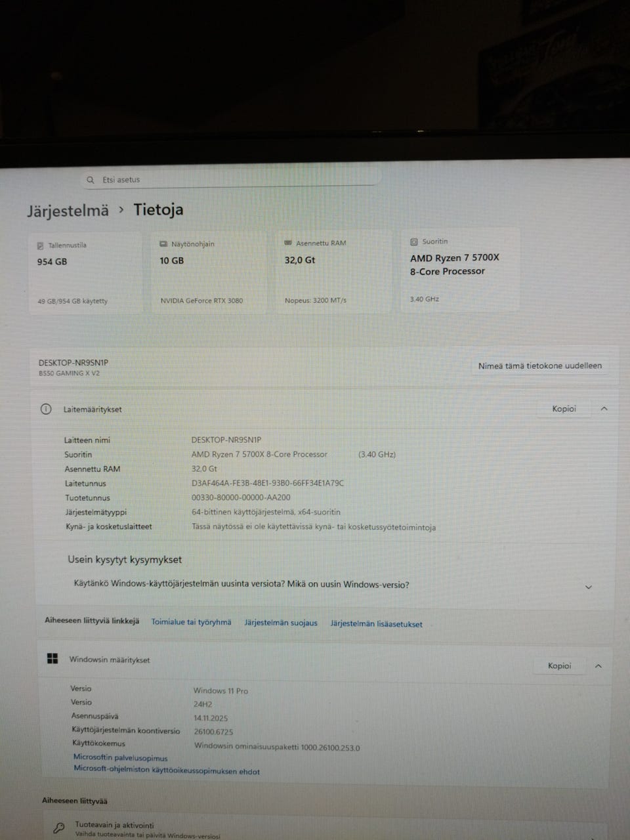This screenshot has width=630, height=840.
Task: Open the Toimialue tai työryhmä link
Action: click(191, 622)
